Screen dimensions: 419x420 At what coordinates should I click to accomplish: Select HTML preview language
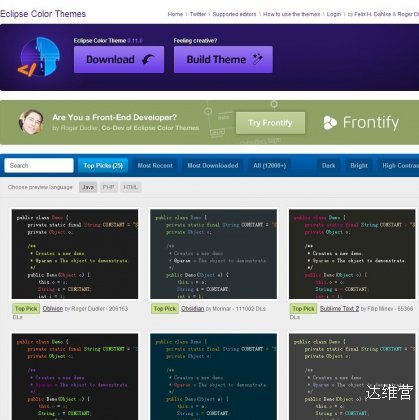tap(130, 187)
